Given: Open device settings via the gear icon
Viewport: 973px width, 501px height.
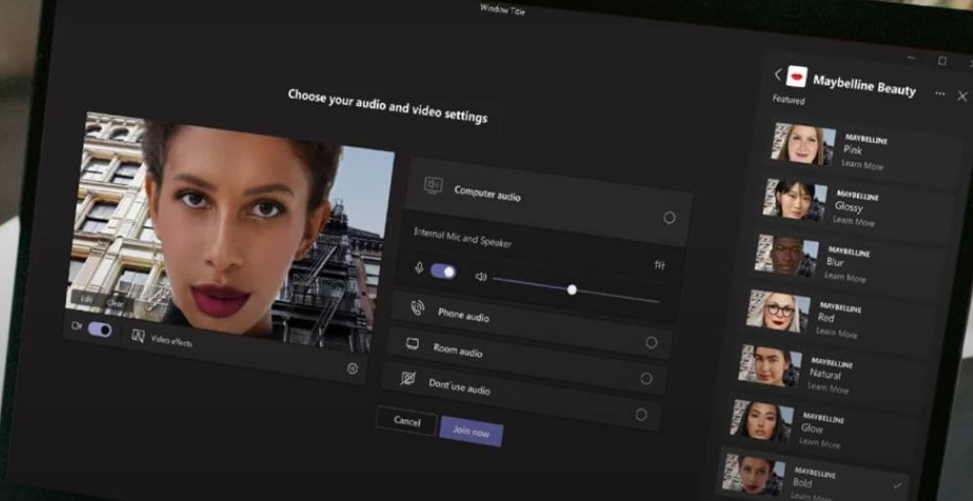Looking at the screenshot, I should click(x=352, y=369).
